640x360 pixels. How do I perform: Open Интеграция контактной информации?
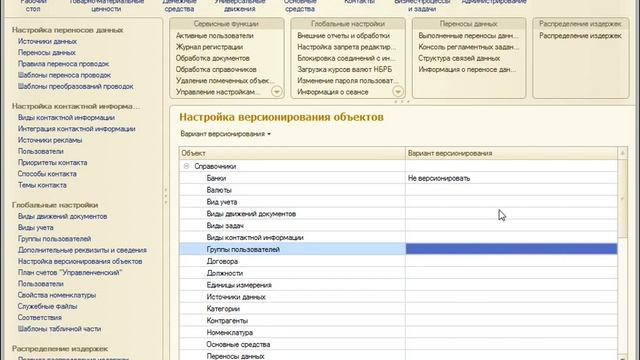pos(76,129)
